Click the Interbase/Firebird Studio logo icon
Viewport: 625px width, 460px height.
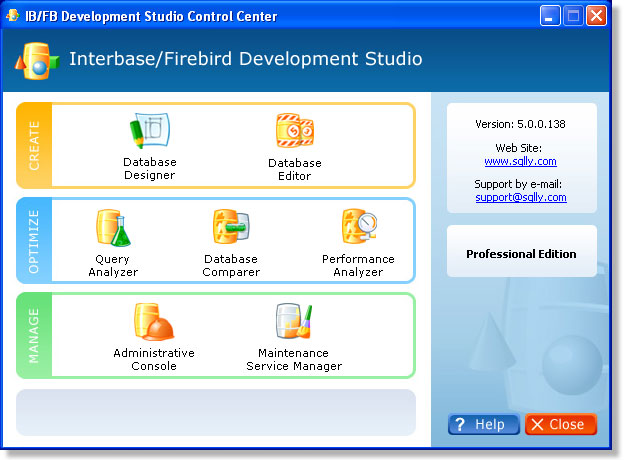[x=37, y=61]
